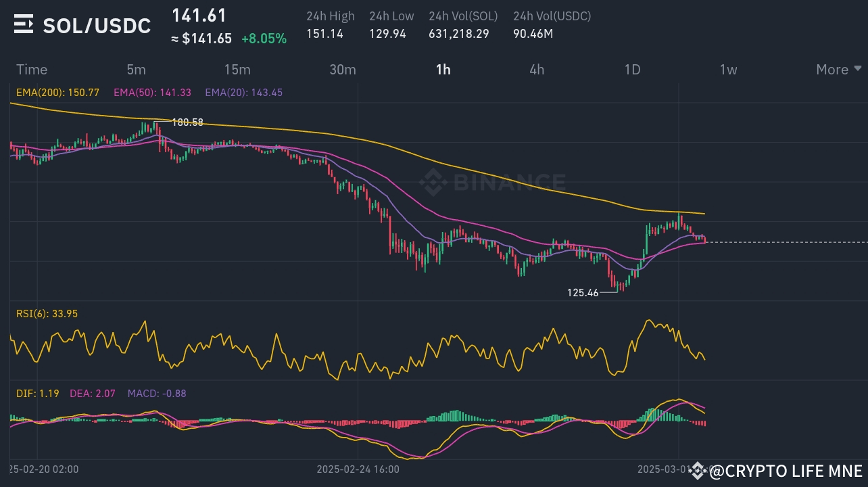
Task: Click the RSI(6) indicator label
Action: tap(47, 314)
